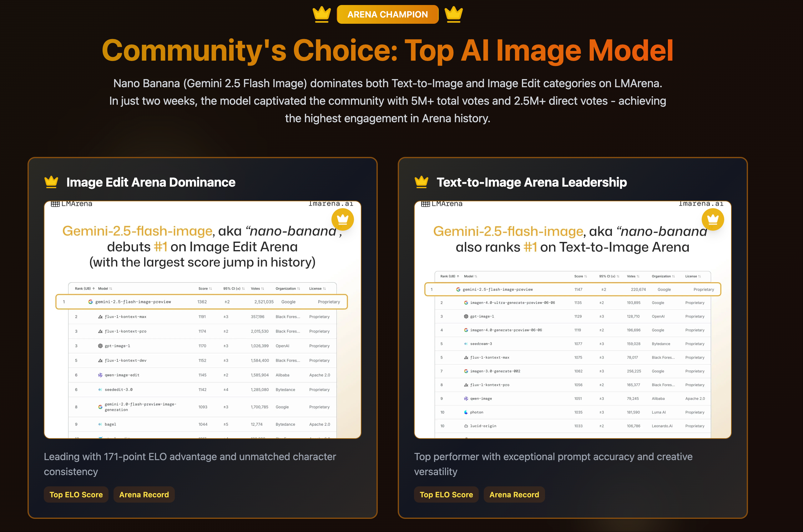Image resolution: width=803 pixels, height=532 pixels.
Task: Click the LMArena logo in right screenshot
Action: (442, 204)
